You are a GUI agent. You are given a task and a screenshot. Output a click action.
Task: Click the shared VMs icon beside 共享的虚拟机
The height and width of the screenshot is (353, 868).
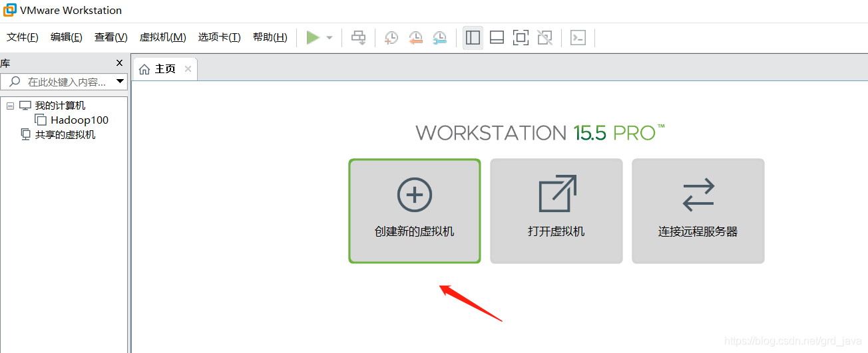[x=26, y=135]
